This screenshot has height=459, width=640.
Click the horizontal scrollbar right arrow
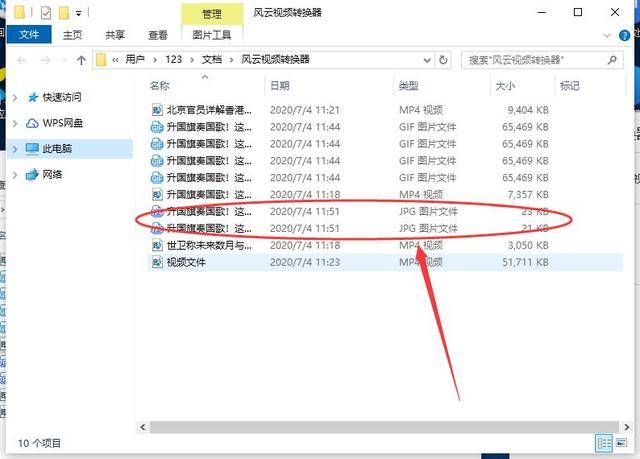tap(627, 427)
